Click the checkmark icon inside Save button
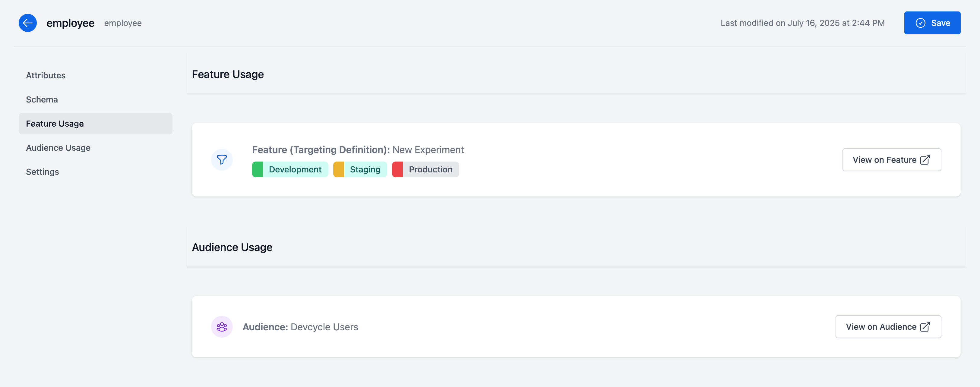Image resolution: width=980 pixels, height=387 pixels. pyautogui.click(x=920, y=23)
